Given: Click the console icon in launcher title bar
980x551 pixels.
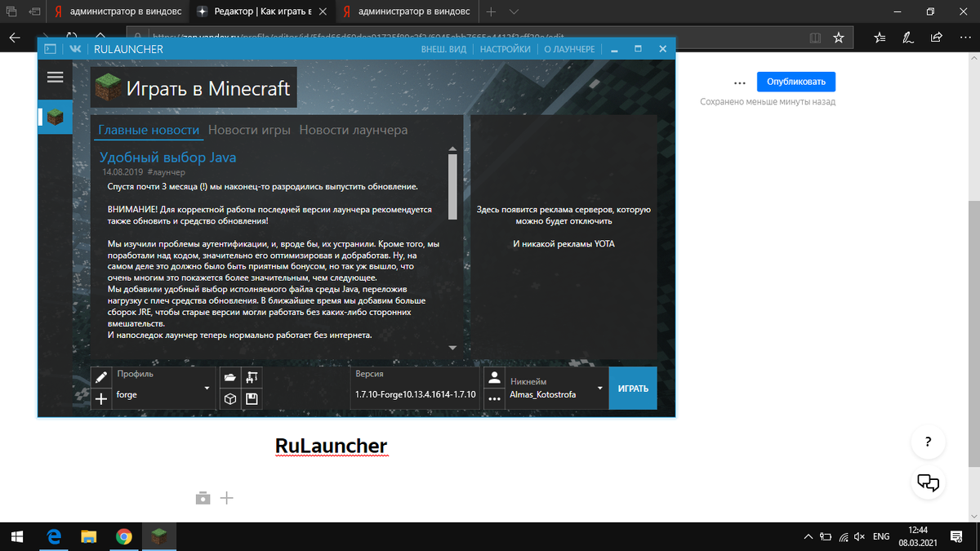Looking at the screenshot, I should click(x=50, y=49).
